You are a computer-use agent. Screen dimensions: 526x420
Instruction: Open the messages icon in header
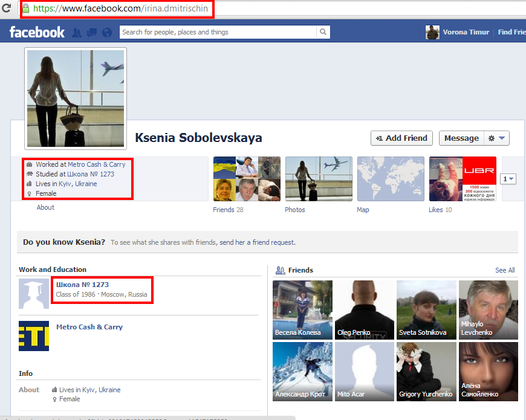pyautogui.click(x=92, y=33)
